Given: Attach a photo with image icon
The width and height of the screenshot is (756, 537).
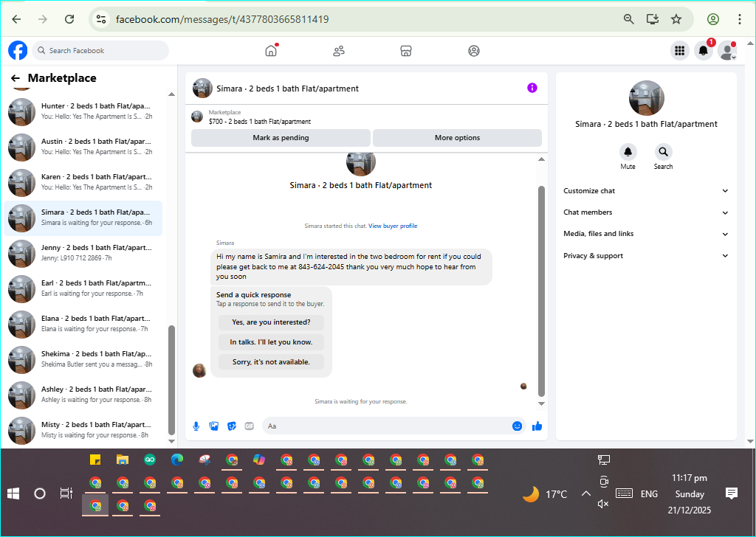Looking at the screenshot, I should point(213,426).
